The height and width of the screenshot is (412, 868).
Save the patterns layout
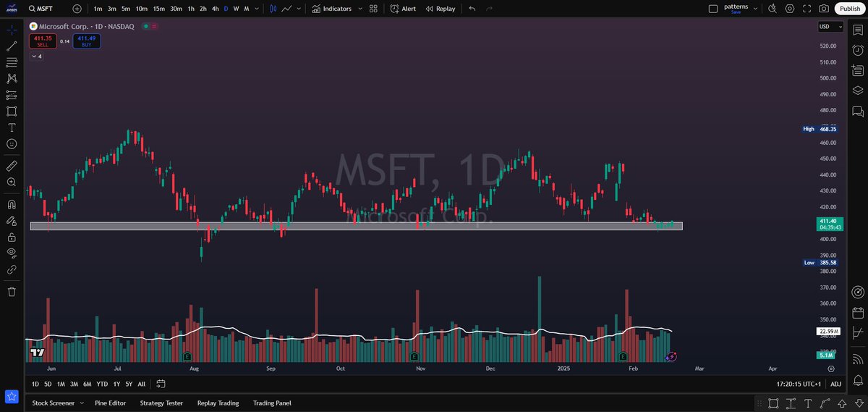(736, 12)
